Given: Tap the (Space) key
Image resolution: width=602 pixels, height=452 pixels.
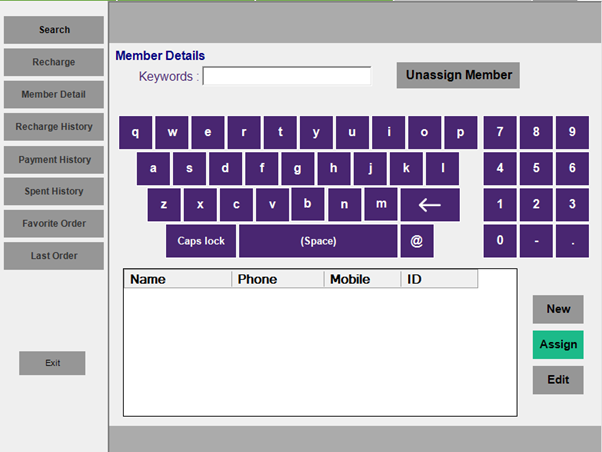Looking at the screenshot, I should click(318, 241).
